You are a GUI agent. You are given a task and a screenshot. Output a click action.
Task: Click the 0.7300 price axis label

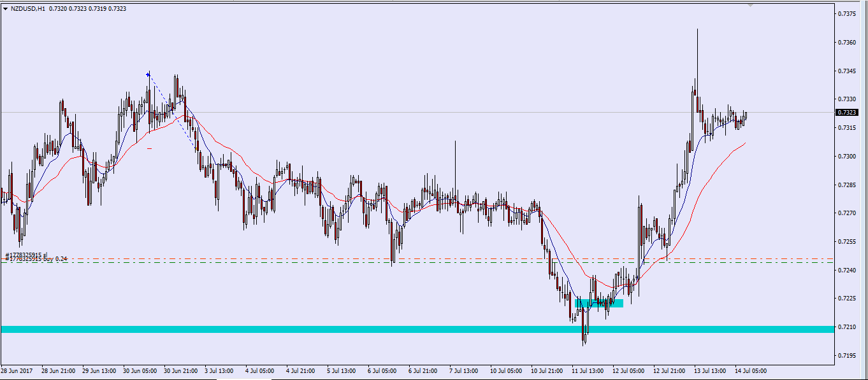(x=847, y=156)
